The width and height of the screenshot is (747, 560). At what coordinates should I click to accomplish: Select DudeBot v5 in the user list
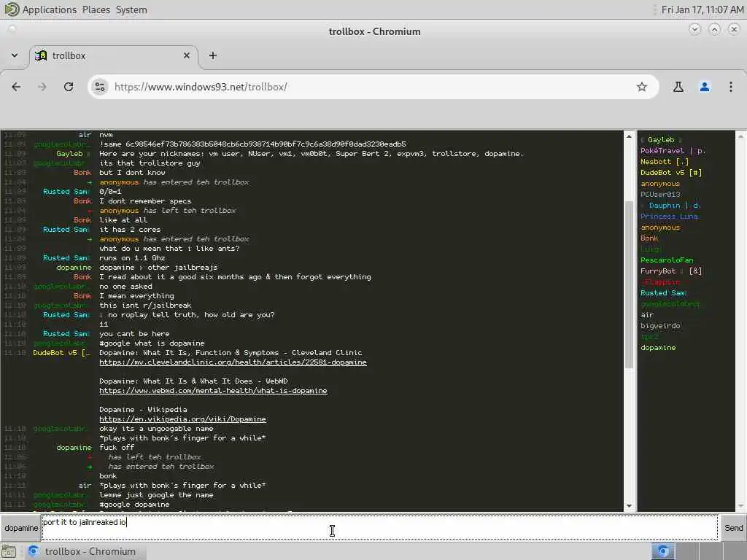pos(671,173)
